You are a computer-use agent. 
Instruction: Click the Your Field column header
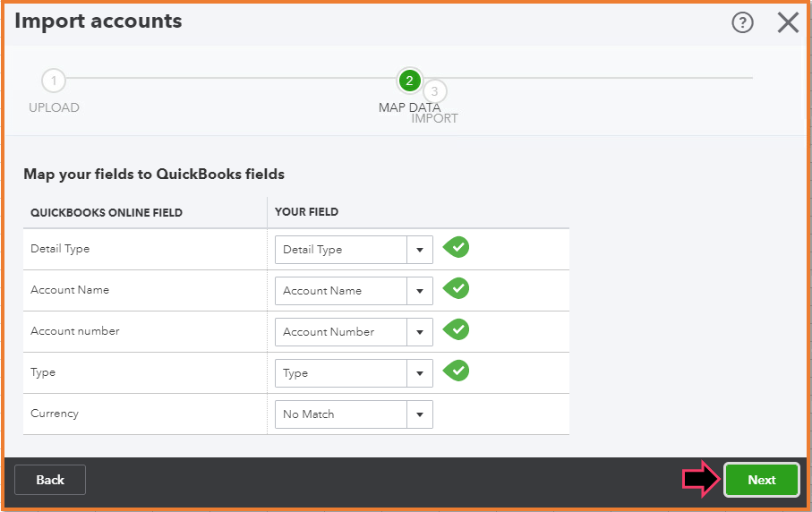[306, 212]
